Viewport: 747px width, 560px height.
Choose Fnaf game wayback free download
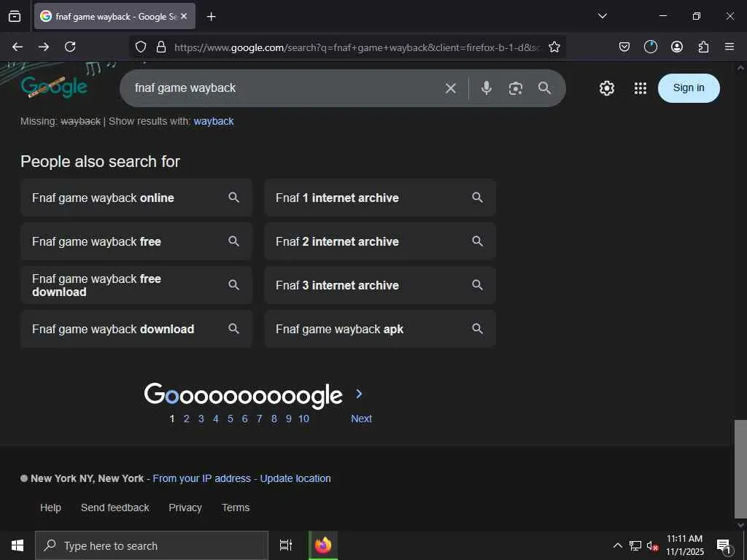pyautogui.click(x=136, y=285)
